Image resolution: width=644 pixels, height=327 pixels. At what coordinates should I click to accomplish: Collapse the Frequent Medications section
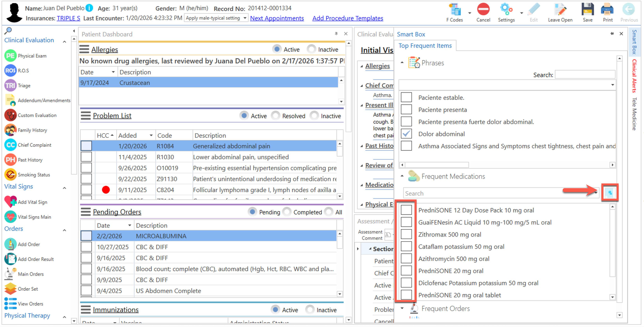tap(402, 176)
